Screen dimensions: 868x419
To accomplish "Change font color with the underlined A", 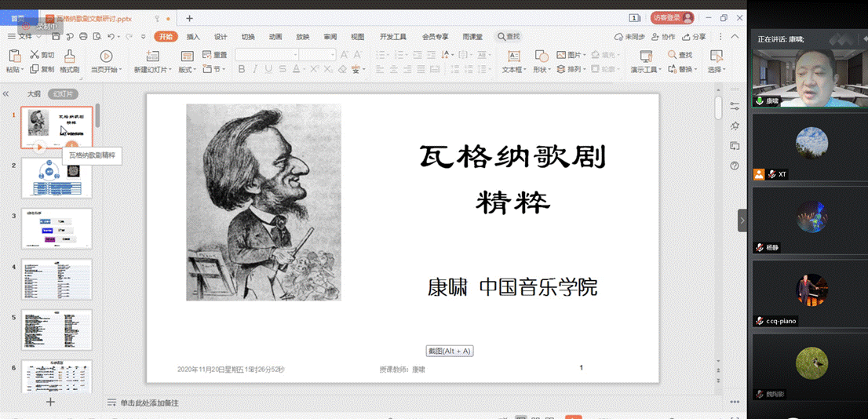I will 296,69.
